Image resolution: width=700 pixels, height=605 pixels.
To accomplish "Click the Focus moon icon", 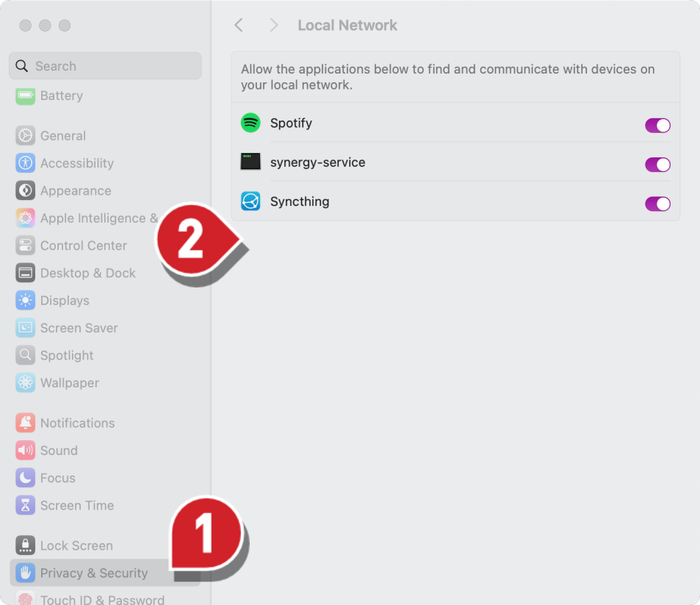I will coord(26,478).
